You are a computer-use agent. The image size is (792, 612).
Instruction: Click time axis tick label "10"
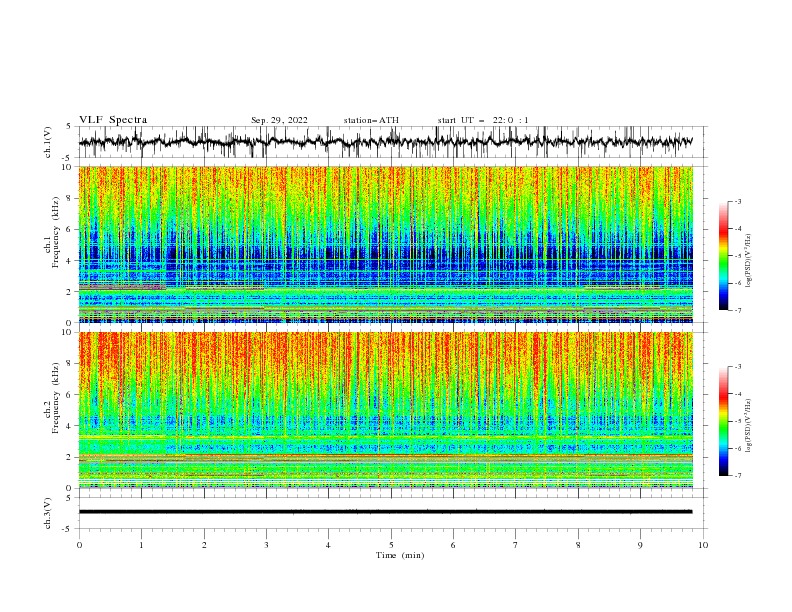(703, 545)
